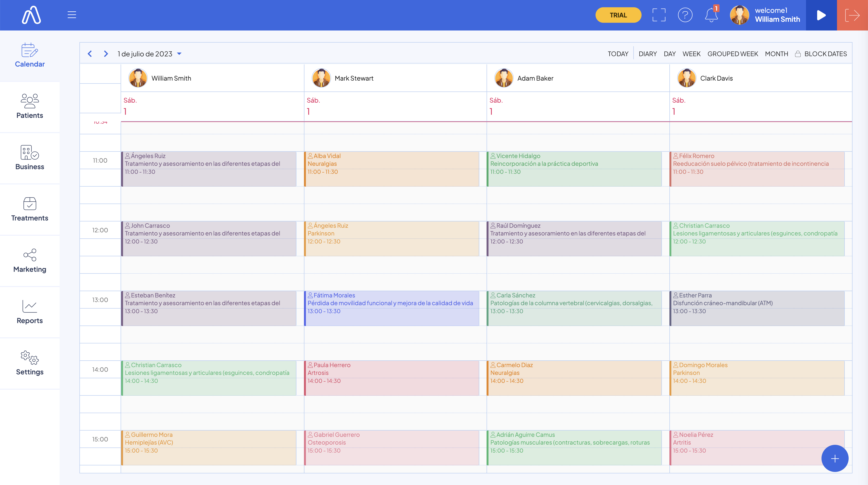Open the hamburger menu icon
This screenshot has width=868, height=485.
pyautogui.click(x=72, y=15)
